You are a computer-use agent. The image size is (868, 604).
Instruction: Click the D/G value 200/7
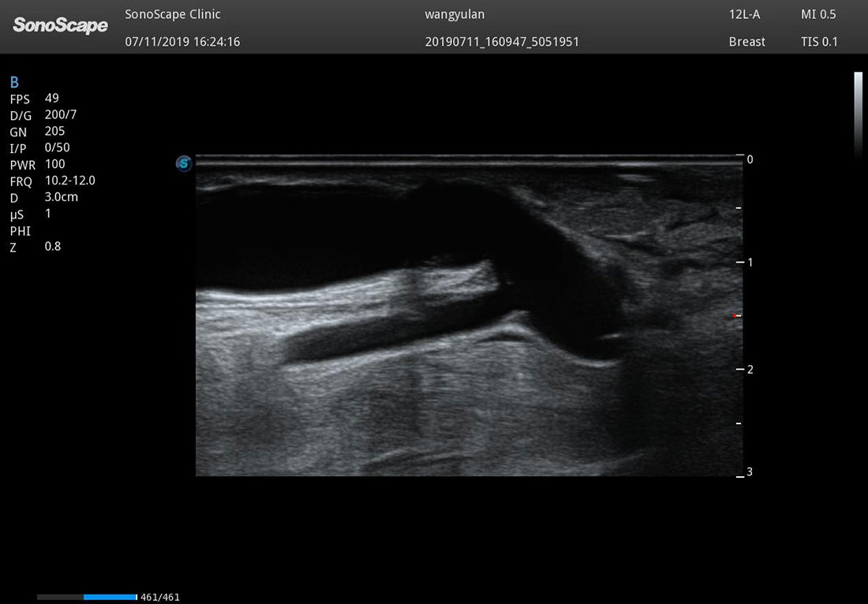click(61, 114)
